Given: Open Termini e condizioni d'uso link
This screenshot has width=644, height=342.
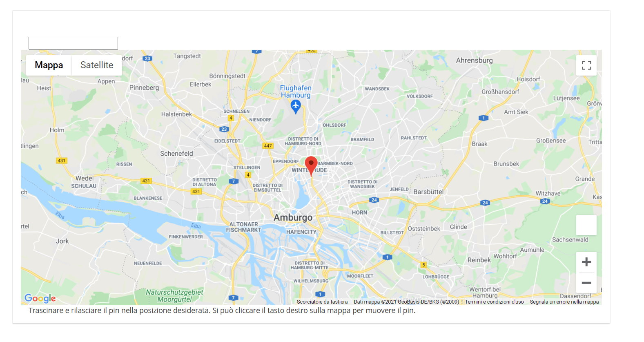Looking at the screenshot, I should coord(494,302).
